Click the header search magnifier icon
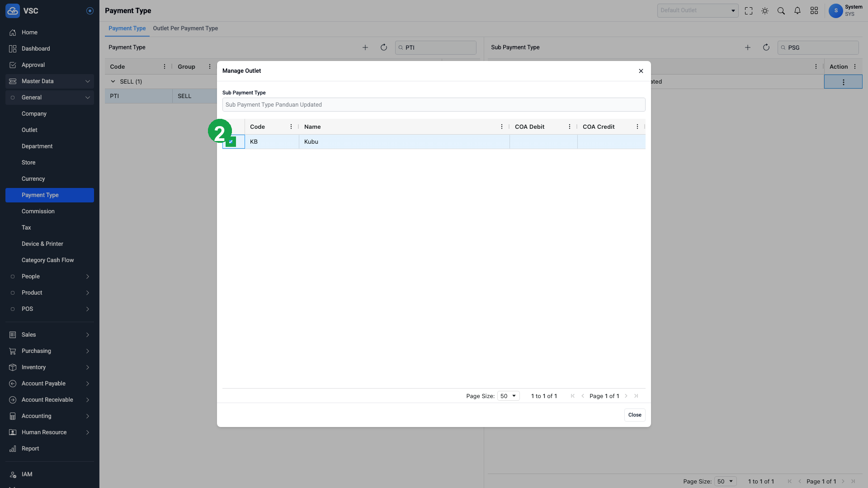Viewport: 868px width, 488px height. 781,11
